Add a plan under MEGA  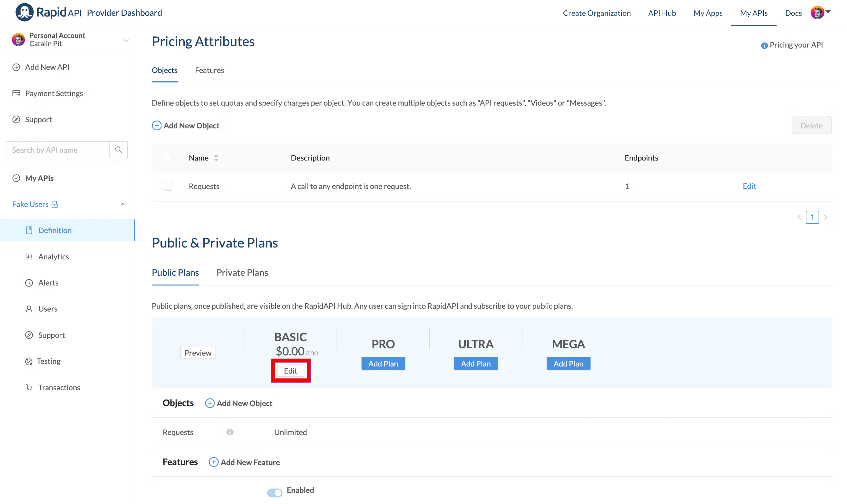(569, 363)
